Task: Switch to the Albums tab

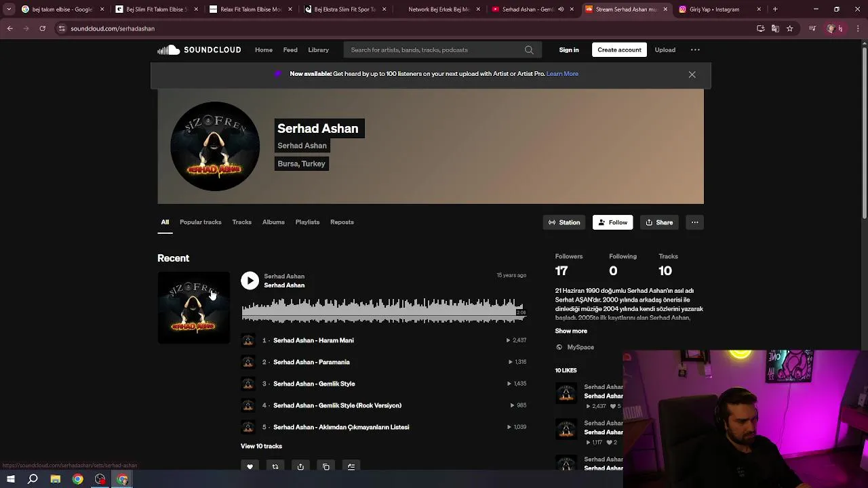Action: [273, 222]
